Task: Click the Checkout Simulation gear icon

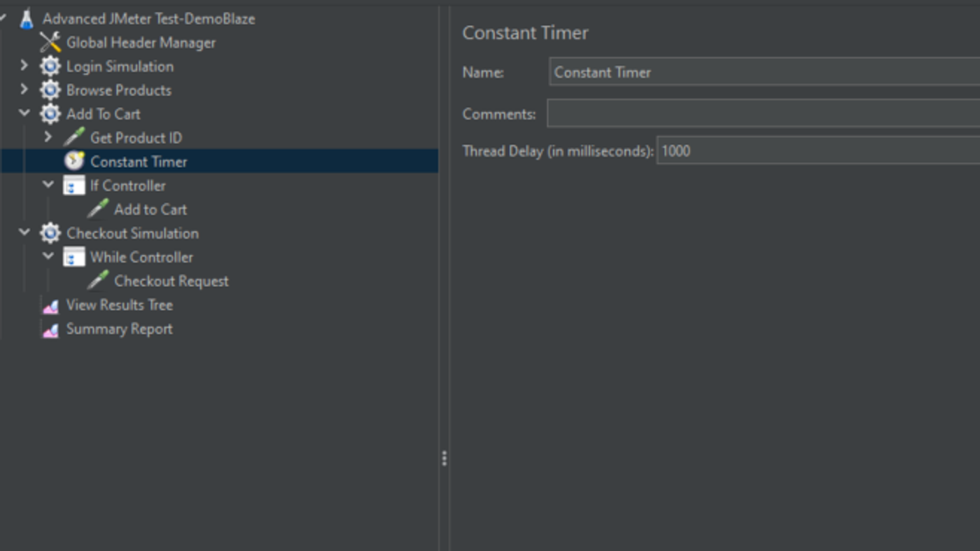Action: [x=50, y=233]
